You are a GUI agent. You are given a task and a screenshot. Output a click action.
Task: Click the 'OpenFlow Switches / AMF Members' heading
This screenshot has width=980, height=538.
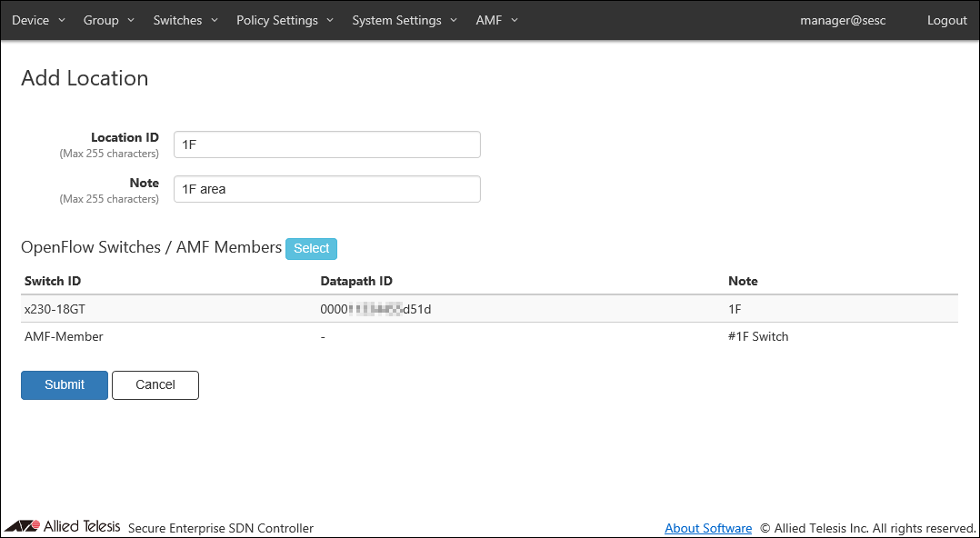pyautogui.click(x=151, y=247)
